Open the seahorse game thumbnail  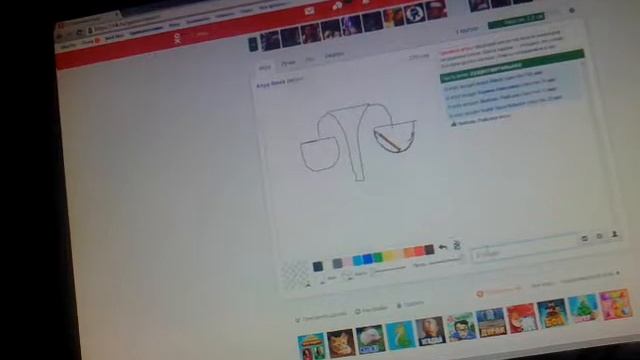[x=400, y=335]
